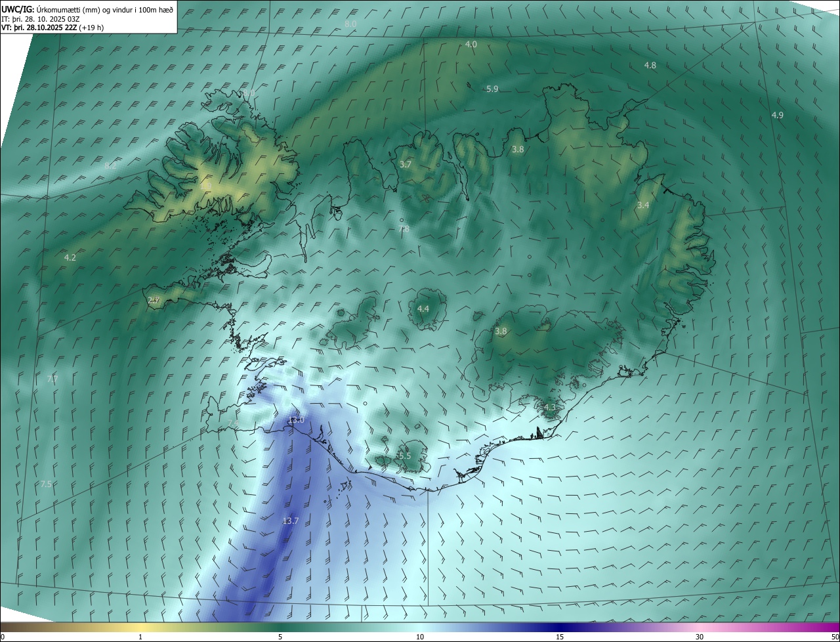840x642 pixels.
Task: Click the '3.4' value label
Action: click(x=643, y=205)
